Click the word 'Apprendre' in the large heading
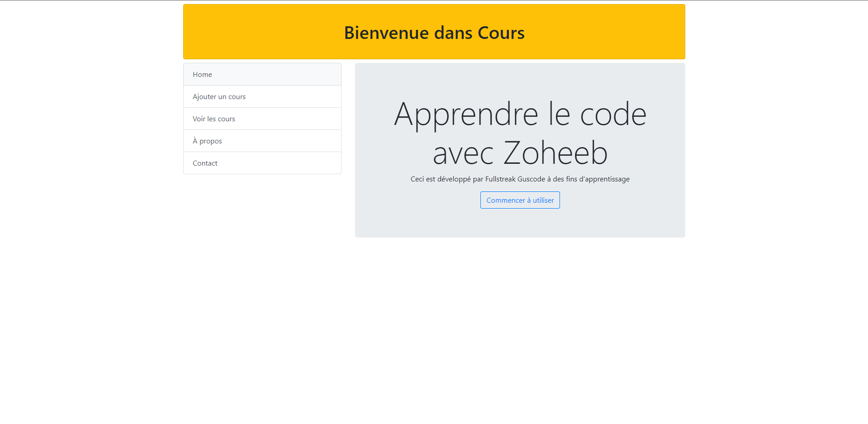The width and height of the screenshot is (868, 424). coord(466,114)
